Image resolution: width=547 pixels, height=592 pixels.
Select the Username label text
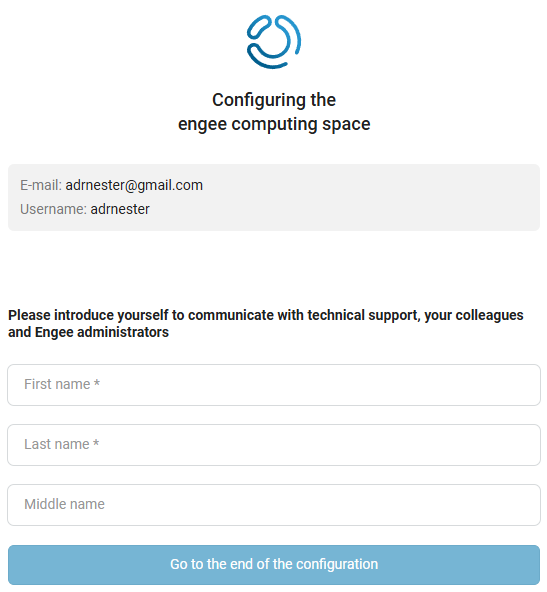click(x=53, y=209)
